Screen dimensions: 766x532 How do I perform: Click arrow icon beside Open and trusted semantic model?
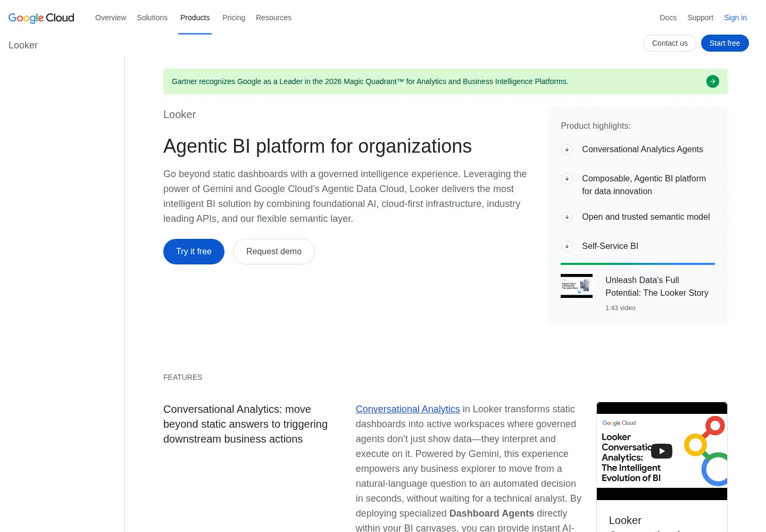(567, 217)
